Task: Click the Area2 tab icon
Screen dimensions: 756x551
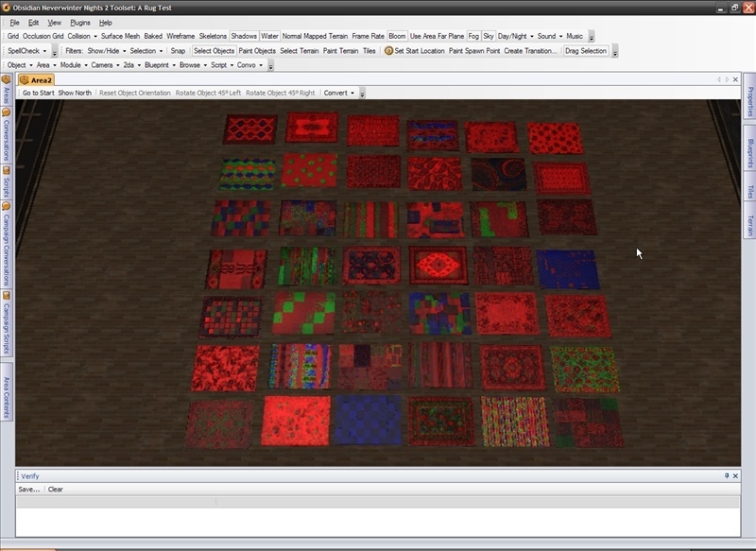Action: [x=25, y=80]
